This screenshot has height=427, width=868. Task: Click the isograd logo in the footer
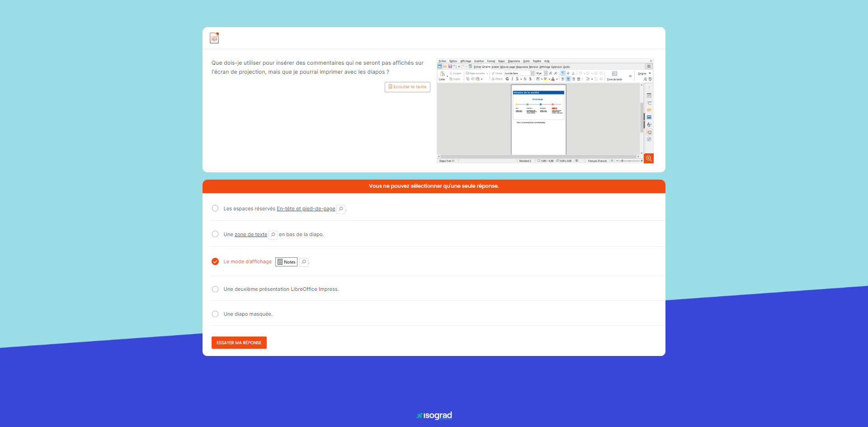point(434,415)
